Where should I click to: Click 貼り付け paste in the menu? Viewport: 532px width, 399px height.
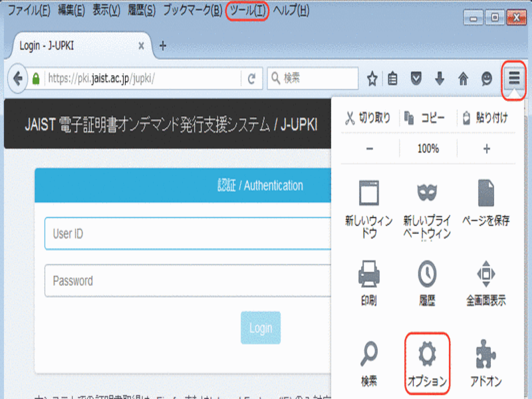[x=486, y=118]
